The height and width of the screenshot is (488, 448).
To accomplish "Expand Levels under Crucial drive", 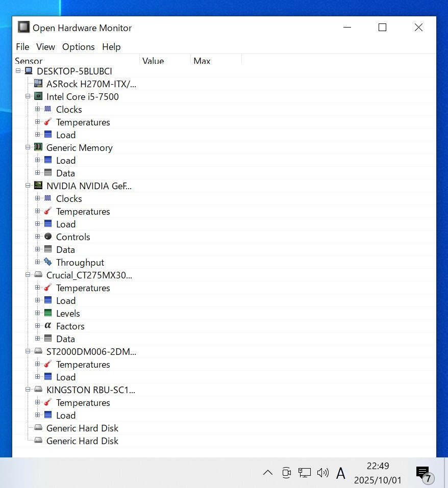I will click(x=37, y=314).
